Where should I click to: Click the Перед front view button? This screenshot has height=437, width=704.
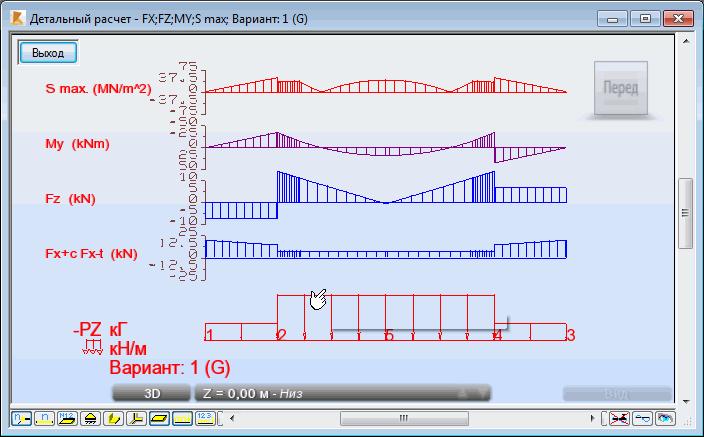point(620,88)
